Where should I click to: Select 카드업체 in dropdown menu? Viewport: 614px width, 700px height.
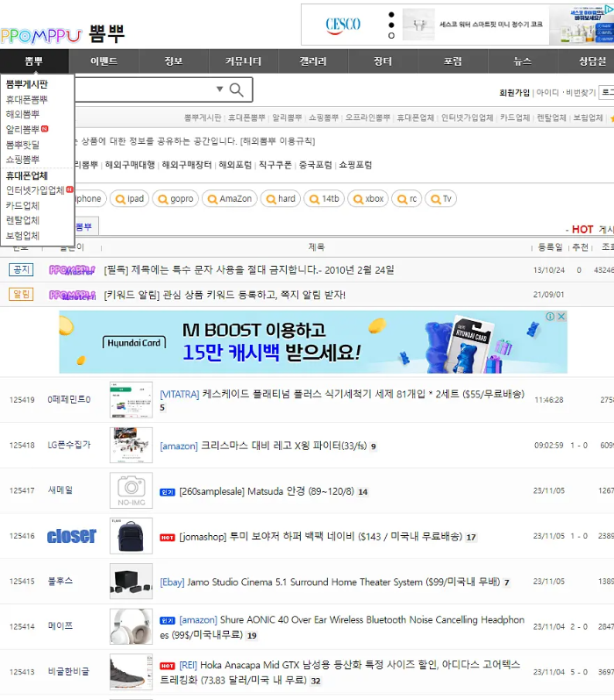(23, 206)
